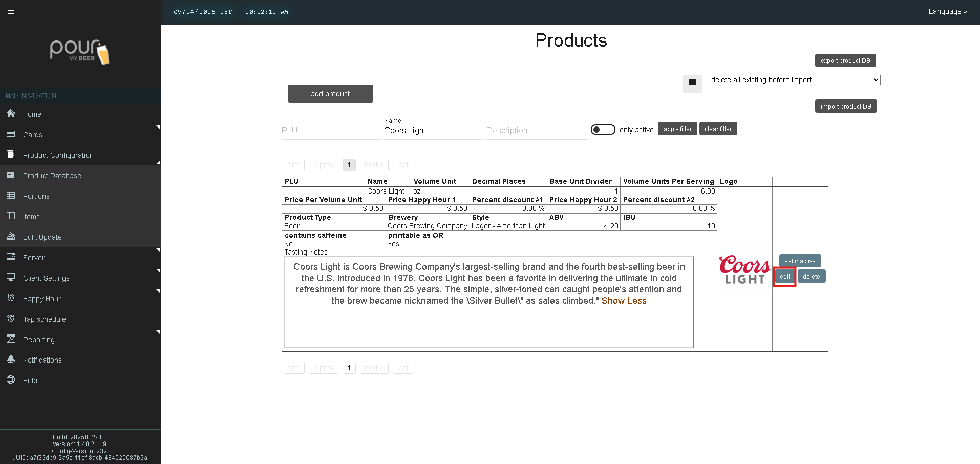
Task: Toggle the only active switch
Action: coord(603,130)
